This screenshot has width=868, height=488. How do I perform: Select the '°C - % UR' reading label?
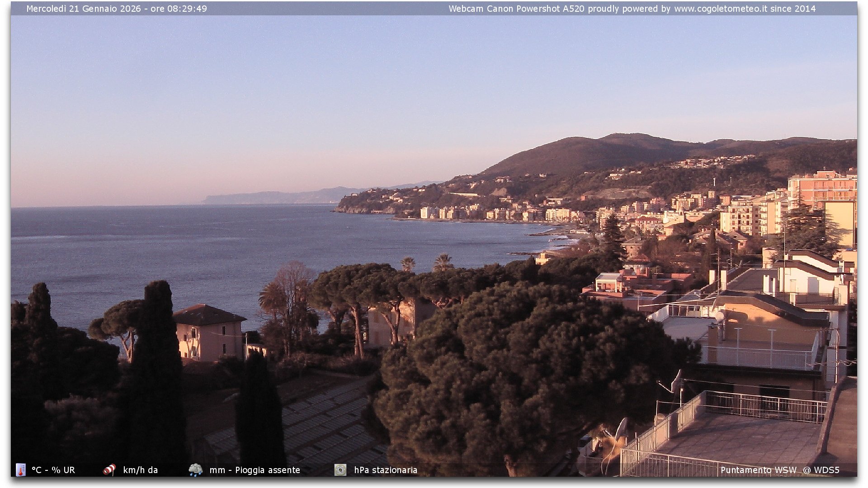coord(53,470)
